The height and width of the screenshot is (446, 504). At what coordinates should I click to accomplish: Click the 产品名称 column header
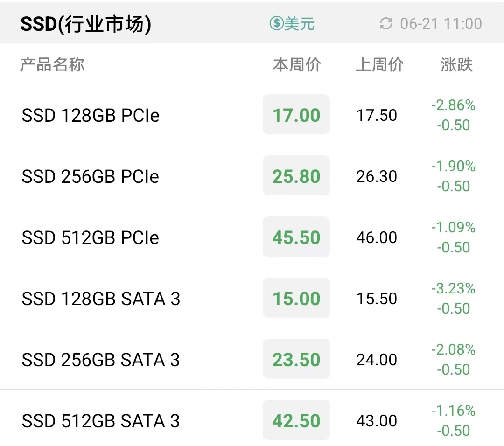[52, 64]
